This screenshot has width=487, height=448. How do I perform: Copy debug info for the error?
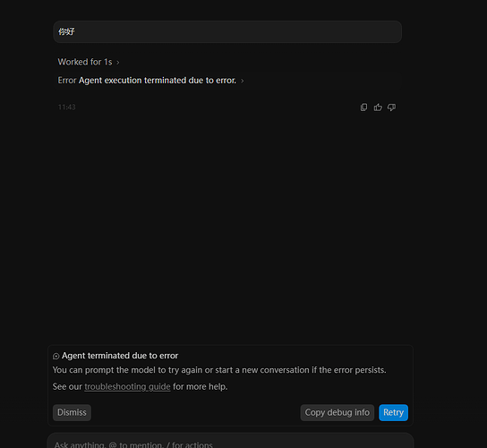(337, 412)
